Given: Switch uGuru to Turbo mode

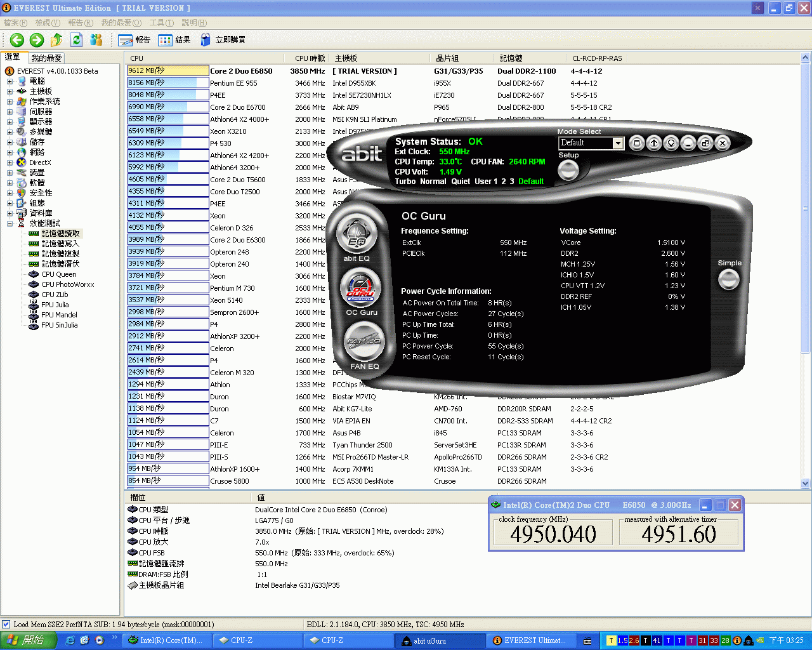Looking at the screenshot, I should [405, 182].
